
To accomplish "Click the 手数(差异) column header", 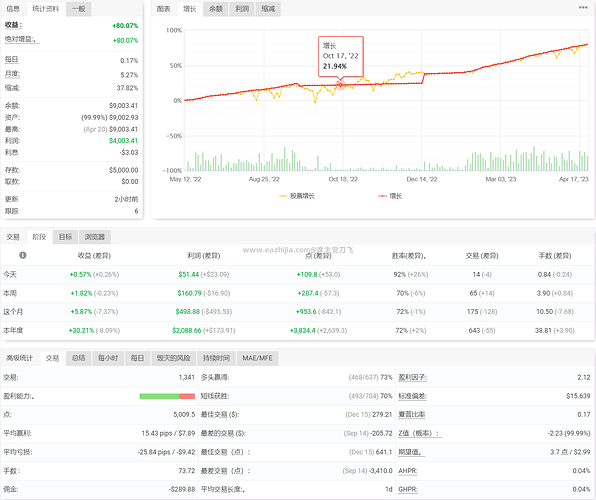I will 555,256.
